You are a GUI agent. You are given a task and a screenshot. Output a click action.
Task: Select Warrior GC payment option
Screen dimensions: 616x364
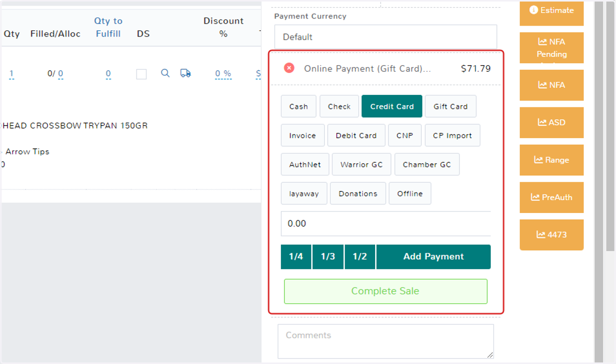[x=361, y=164]
